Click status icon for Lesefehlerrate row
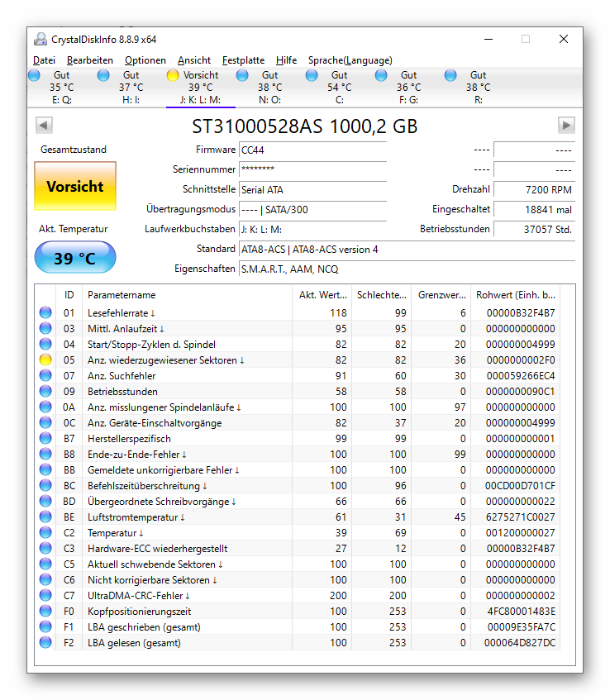Screen dimensions: 610x700 (45, 312)
